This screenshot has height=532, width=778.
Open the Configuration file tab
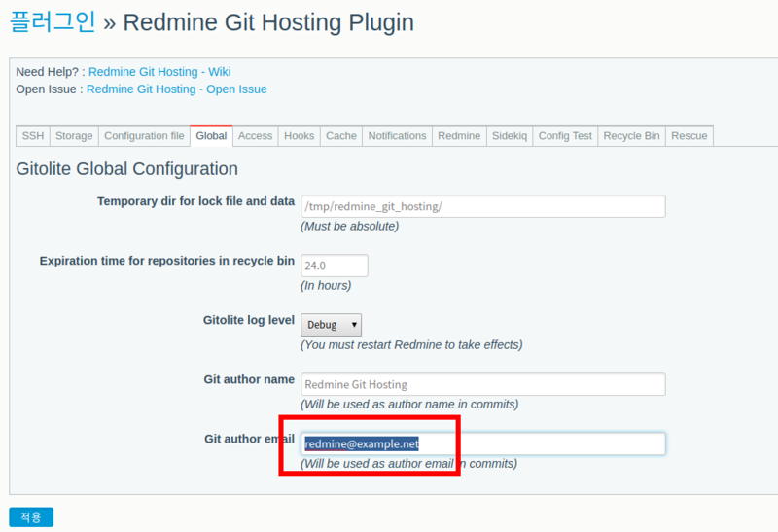coord(144,136)
